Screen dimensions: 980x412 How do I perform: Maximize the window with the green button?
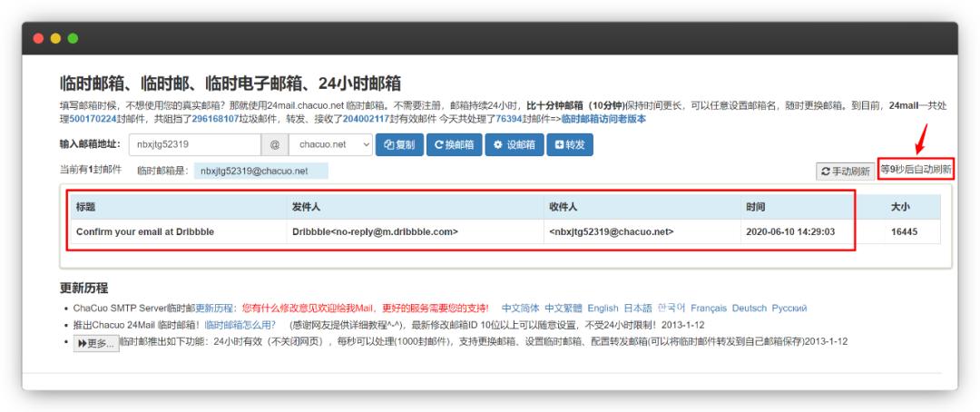73,38
